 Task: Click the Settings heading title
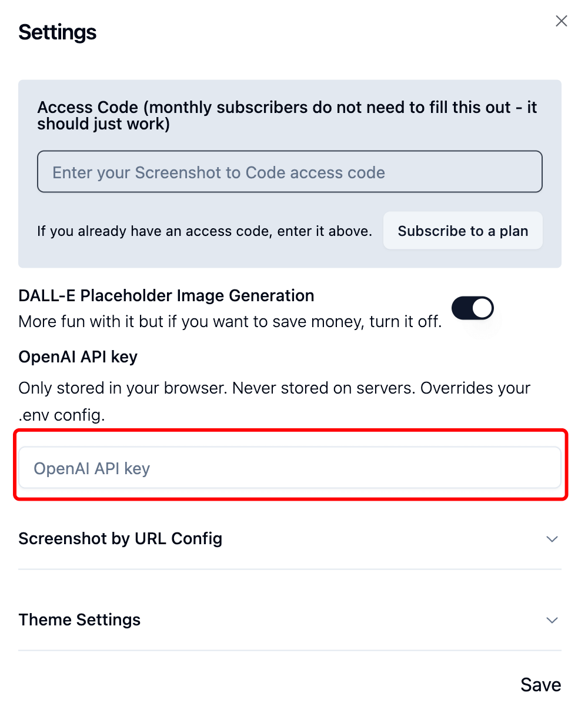tap(58, 32)
